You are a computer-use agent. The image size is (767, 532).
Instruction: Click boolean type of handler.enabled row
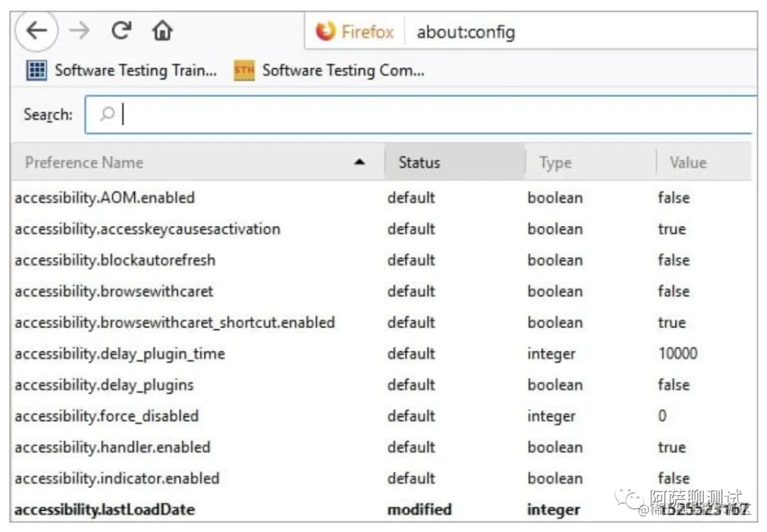coord(555,447)
